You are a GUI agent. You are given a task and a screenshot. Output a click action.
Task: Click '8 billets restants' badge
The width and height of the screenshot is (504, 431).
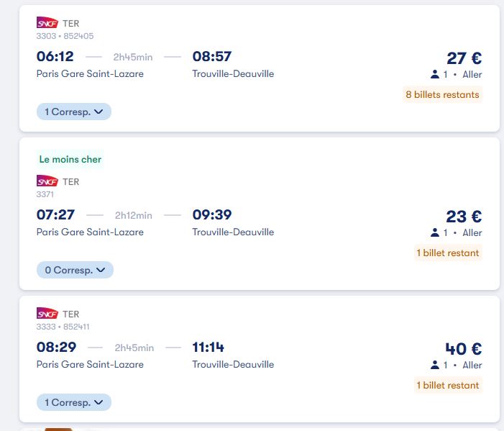point(442,94)
